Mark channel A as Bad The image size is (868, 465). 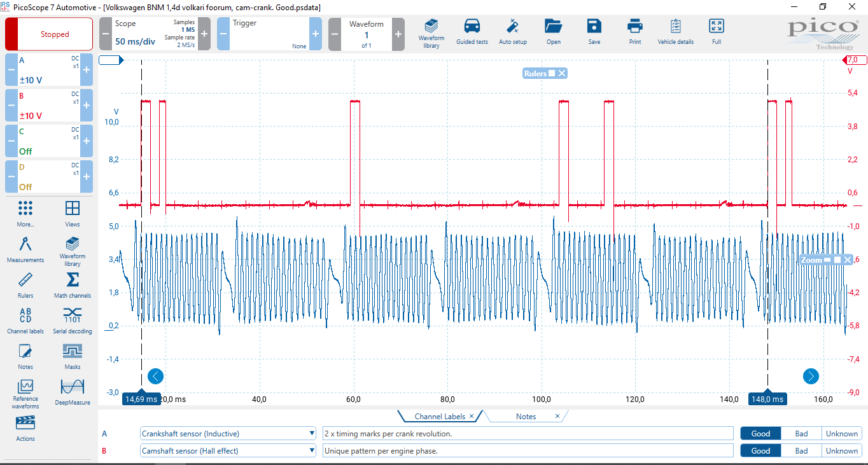801,434
